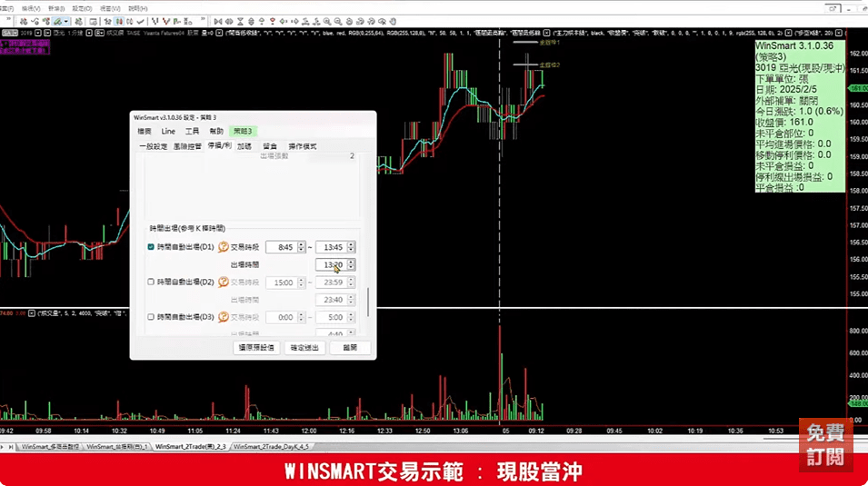Click the highlighted green drawing tool icon
This screenshot has width=868, height=486.
tap(57, 22)
